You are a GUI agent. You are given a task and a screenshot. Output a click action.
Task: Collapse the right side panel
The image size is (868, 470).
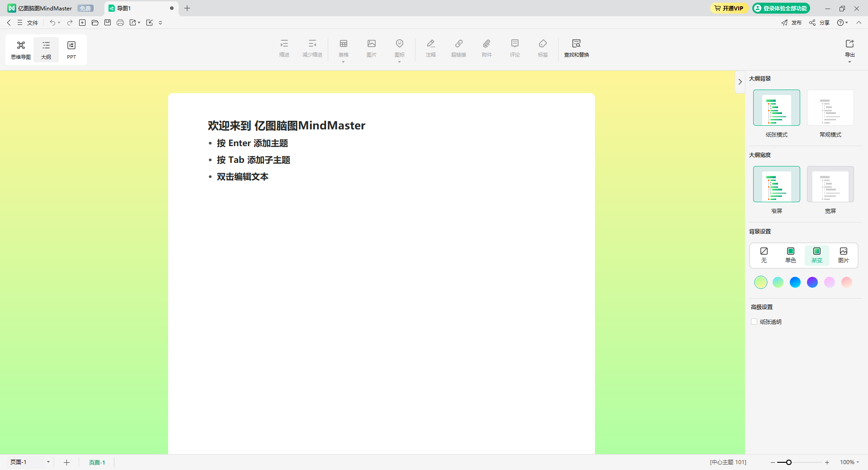(740, 82)
